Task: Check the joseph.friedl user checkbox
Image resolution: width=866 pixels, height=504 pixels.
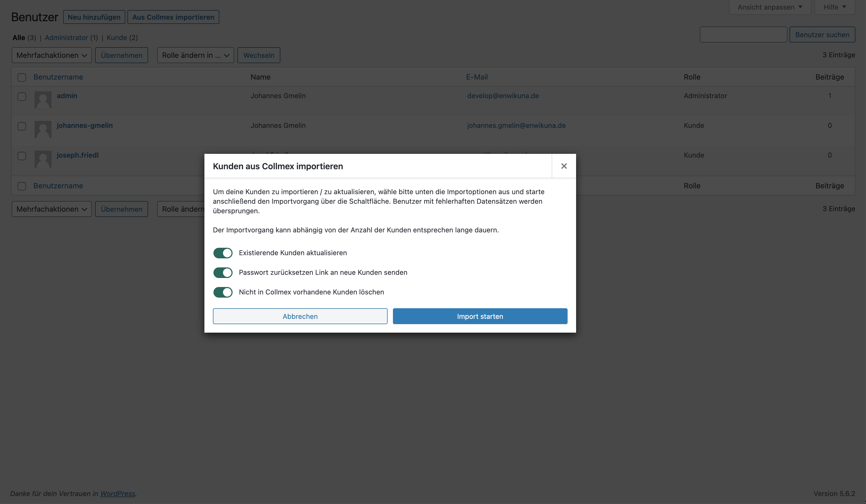Action: click(x=22, y=156)
